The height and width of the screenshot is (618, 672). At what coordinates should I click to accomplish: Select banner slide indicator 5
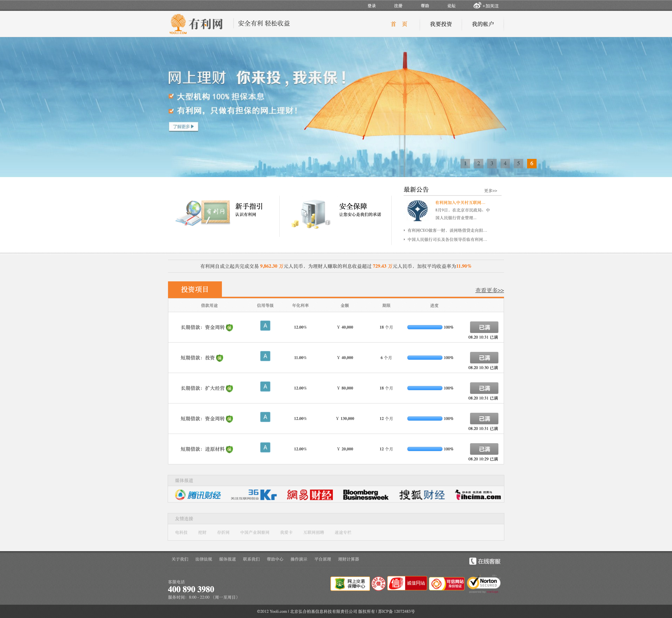[x=518, y=164]
